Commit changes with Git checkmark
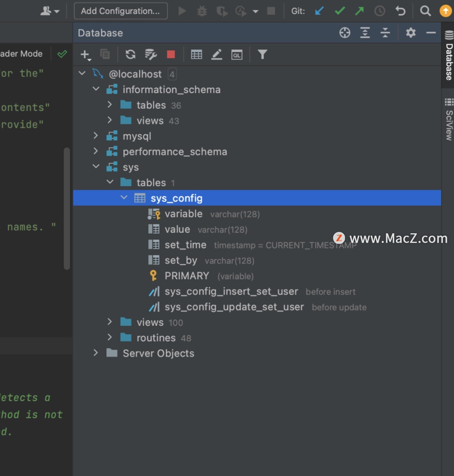Viewport: 454px width, 476px height. tap(340, 11)
